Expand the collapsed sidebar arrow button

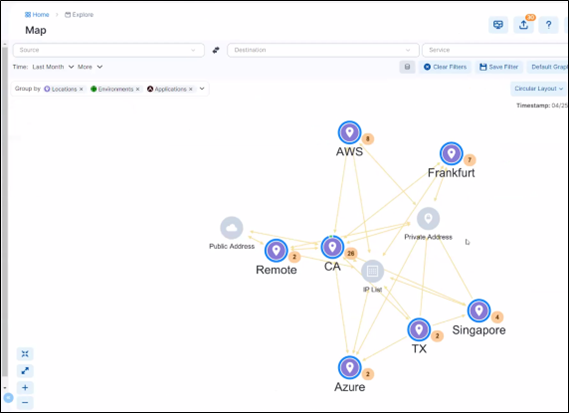(8, 398)
